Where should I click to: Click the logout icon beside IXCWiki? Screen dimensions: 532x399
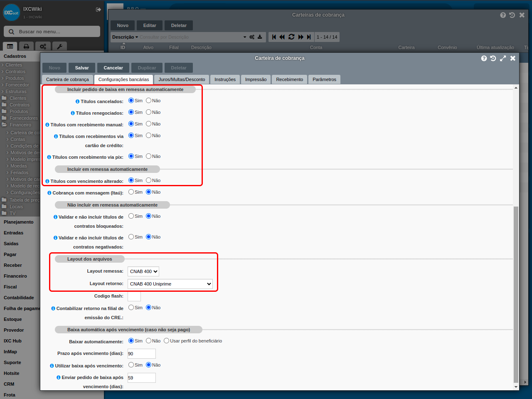coord(99,10)
